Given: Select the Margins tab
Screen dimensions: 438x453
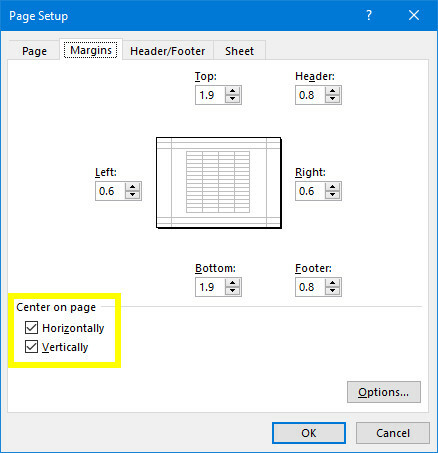Looking at the screenshot, I should (x=91, y=50).
